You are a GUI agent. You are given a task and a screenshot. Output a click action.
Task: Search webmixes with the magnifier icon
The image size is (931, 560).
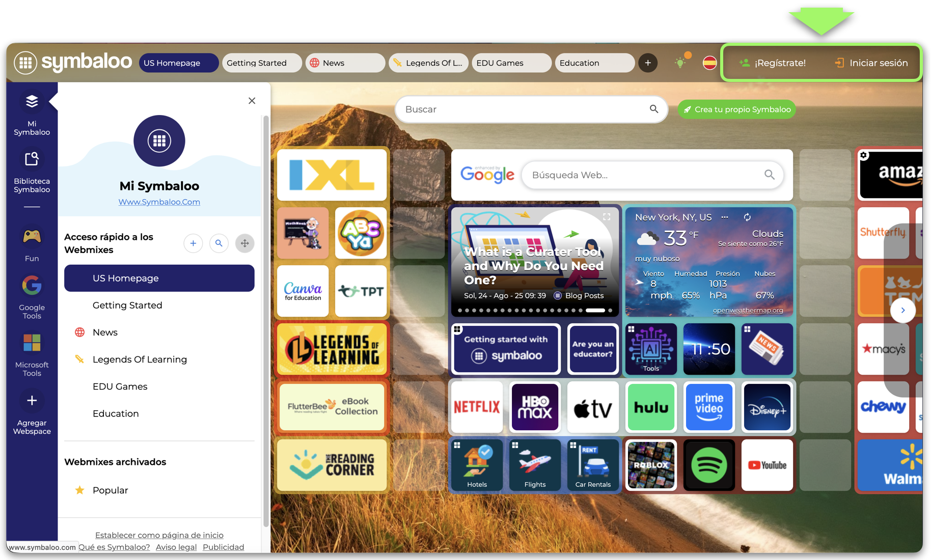coord(219,243)
